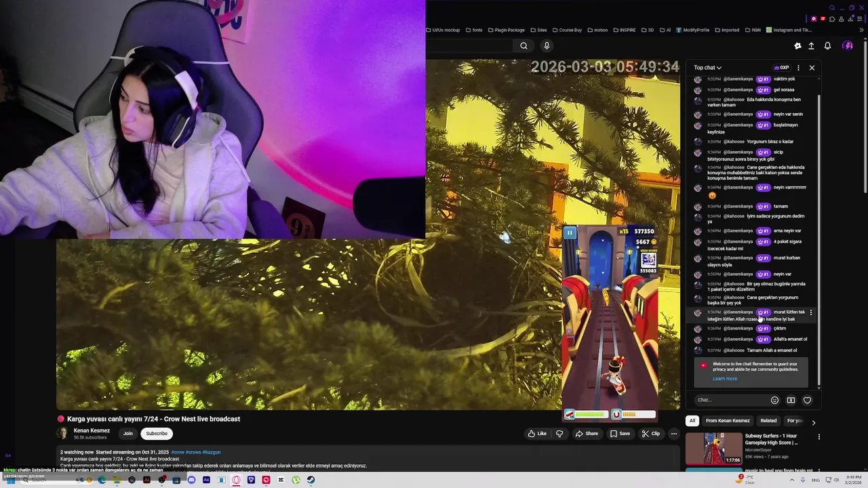Dislike the Crow Nest live video

tap(559, 433)
